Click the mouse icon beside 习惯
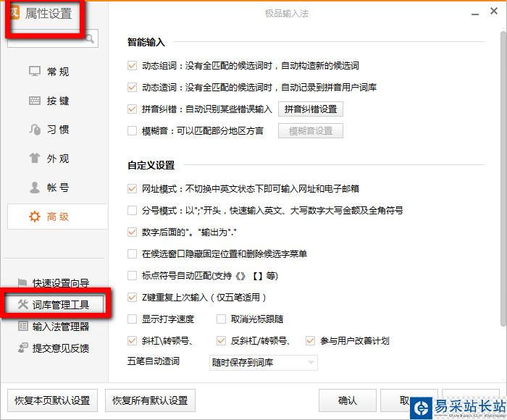507x420 pixels. point(35,130)
